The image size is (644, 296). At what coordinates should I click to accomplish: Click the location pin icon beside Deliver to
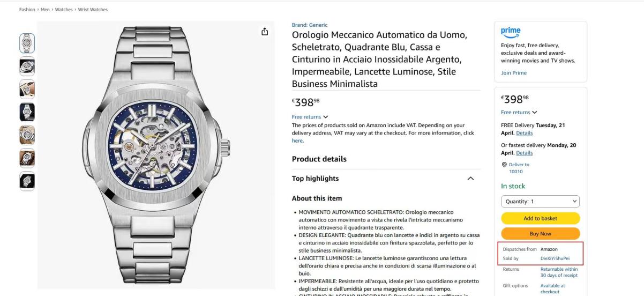click(x=504, y=165)
